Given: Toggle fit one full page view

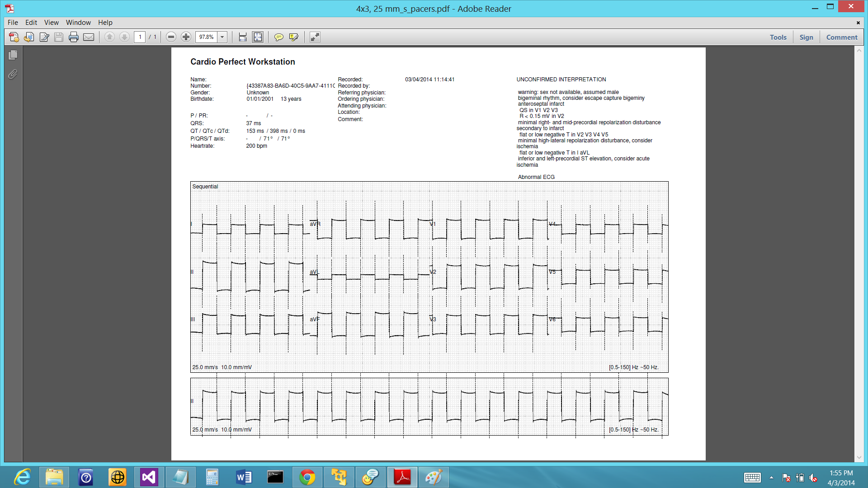Looking at the screenshot, I should coord(258,37).
